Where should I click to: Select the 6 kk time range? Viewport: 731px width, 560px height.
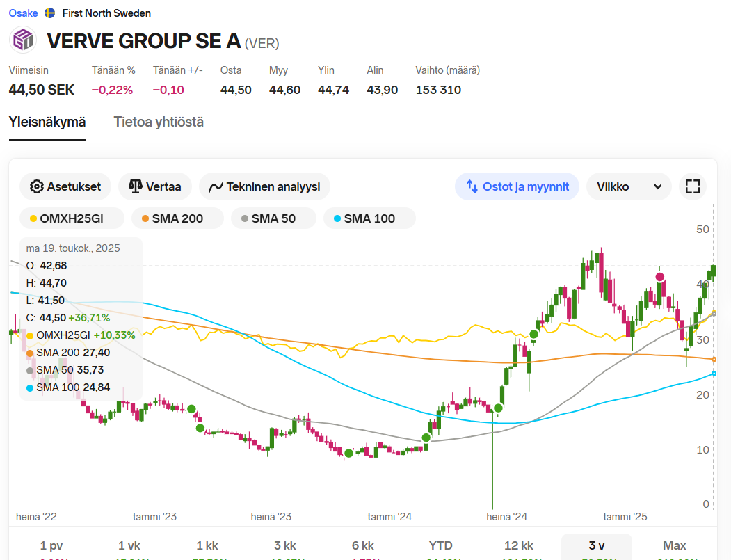(x=362, y=545)
